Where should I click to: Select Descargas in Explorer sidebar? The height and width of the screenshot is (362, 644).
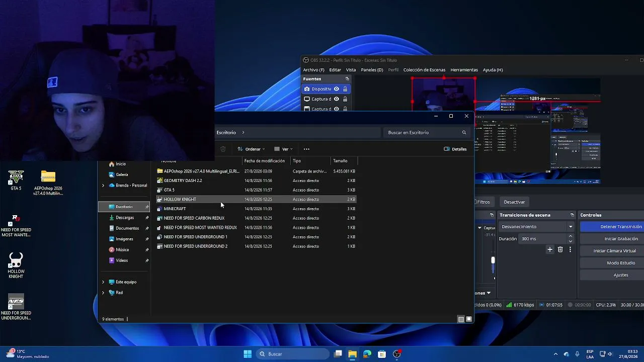(124, 218)
